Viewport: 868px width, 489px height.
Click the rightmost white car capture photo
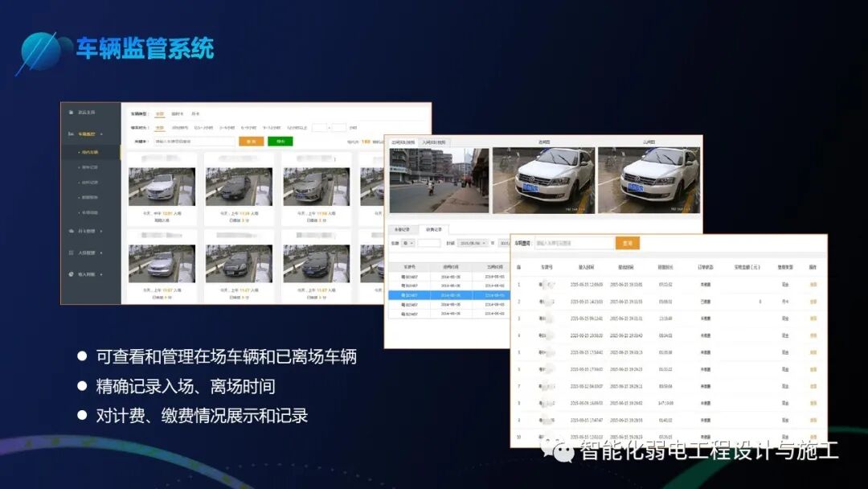coord(649,180)
